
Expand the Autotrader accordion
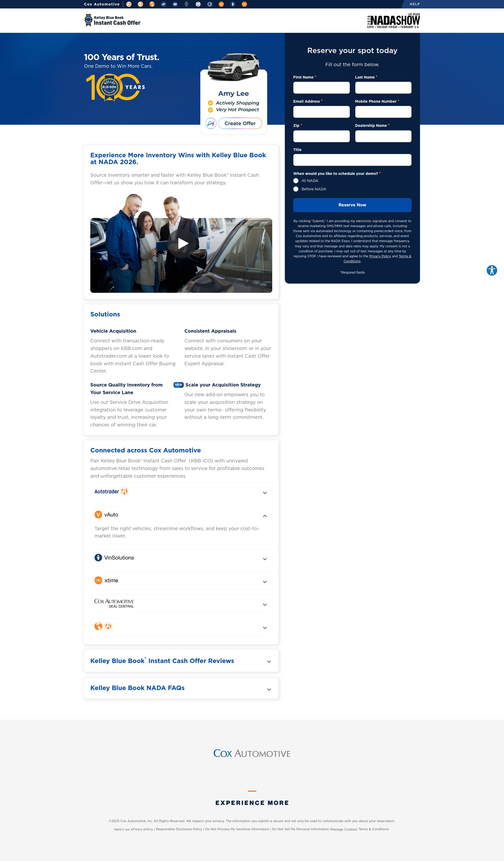pos(181,492)
